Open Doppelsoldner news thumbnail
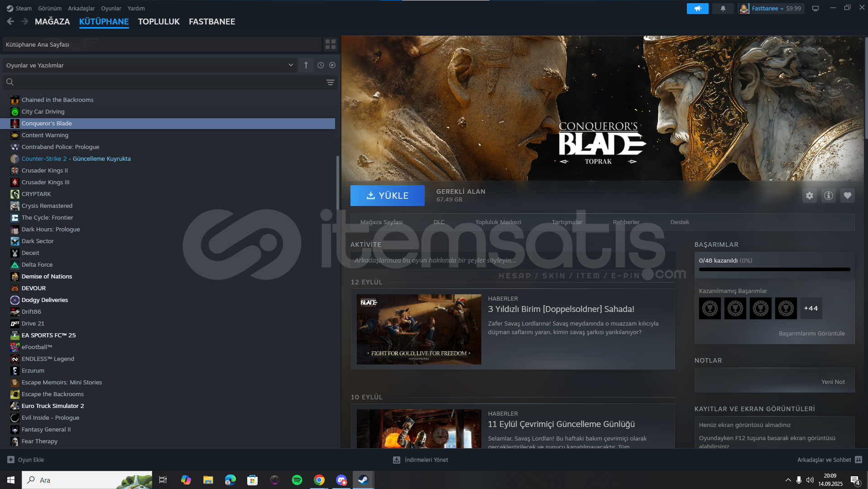The image size is (868, 489). click(x=419, y=329)
